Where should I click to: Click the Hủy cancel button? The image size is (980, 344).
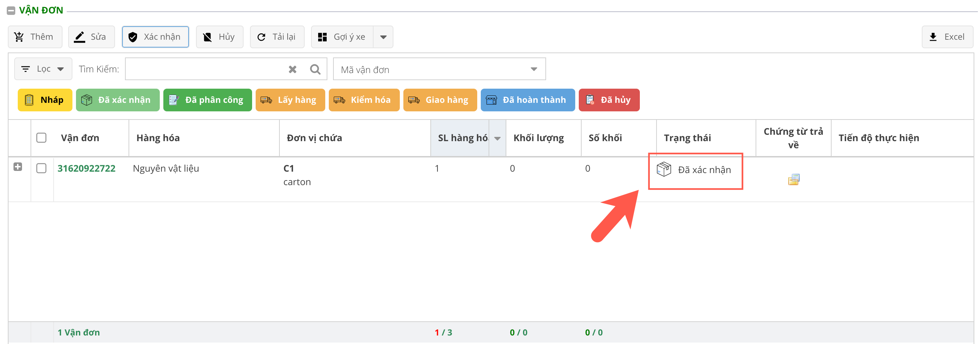tap(219, 37)
